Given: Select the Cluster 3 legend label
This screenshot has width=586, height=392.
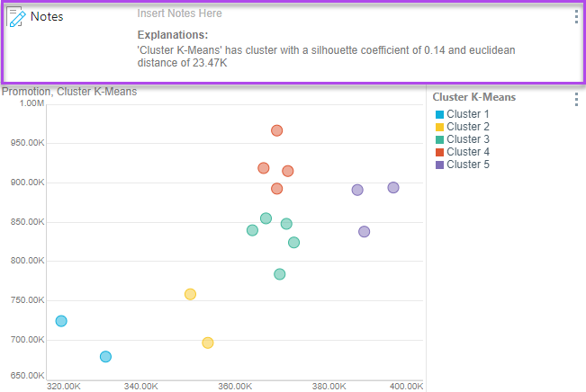Looking at the screenshot, I should (x=468, y=139).
